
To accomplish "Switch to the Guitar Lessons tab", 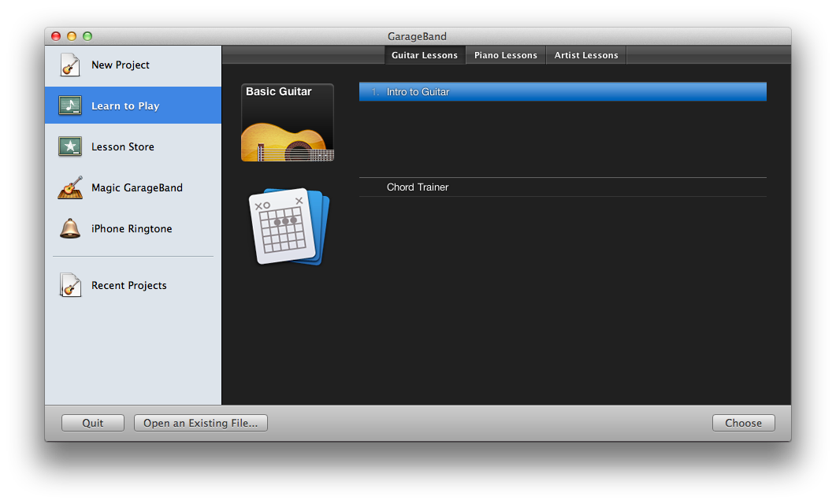I will point(424,55).
